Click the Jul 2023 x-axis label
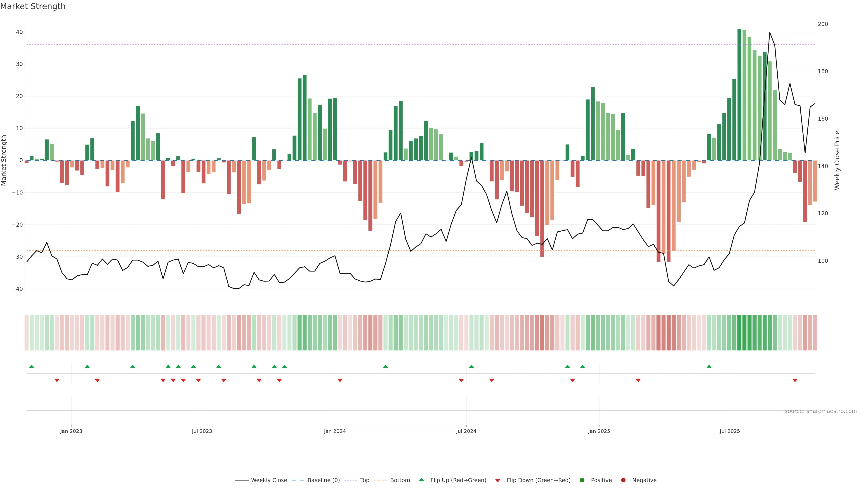868x488 pixels. click(x=202, y=431)
